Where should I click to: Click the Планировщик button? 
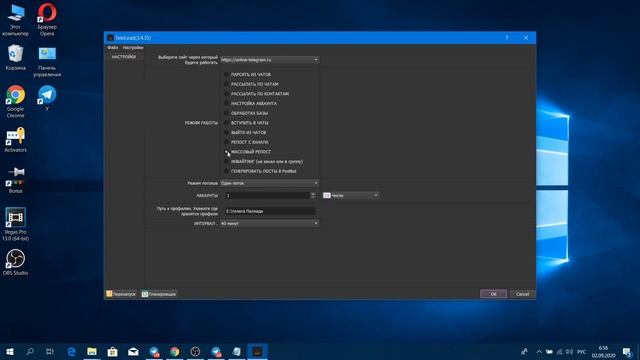click(x=159, y=294)
